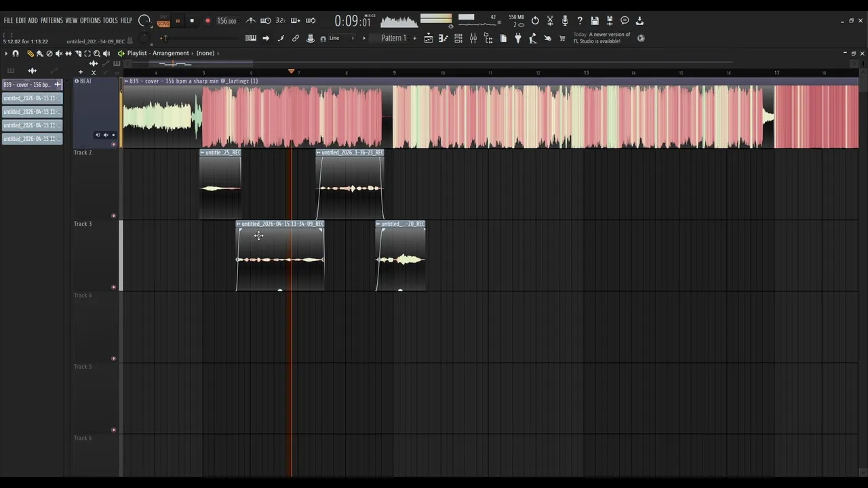
Task: Open the TOOLS menu
Action: (x=110, y=20)
